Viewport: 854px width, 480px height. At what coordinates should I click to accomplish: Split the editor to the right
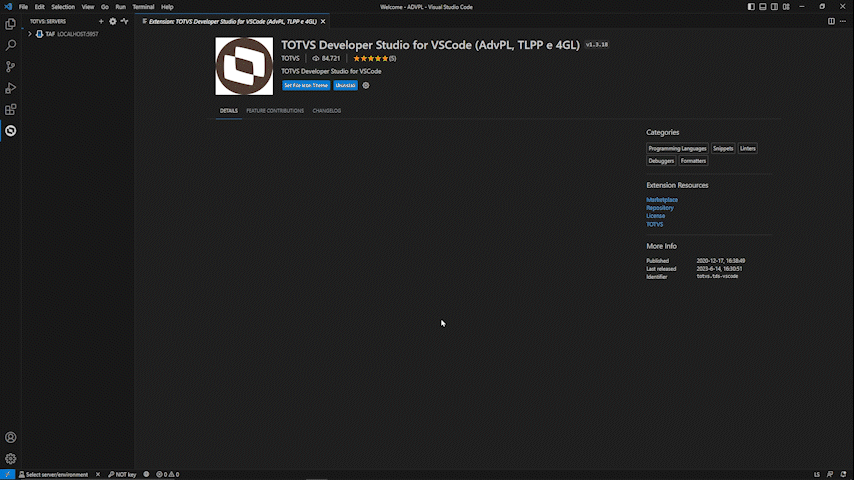point(831,21)
